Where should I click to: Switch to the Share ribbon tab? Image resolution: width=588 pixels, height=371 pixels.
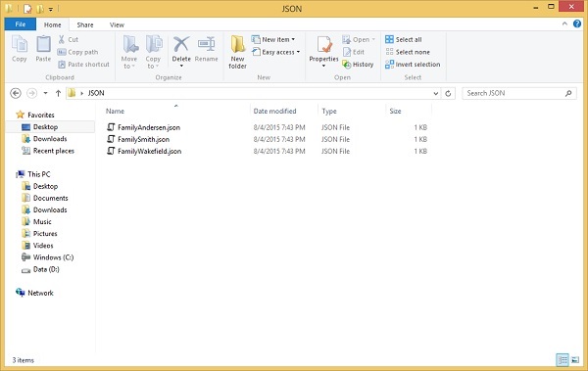(x=85, y=24)
